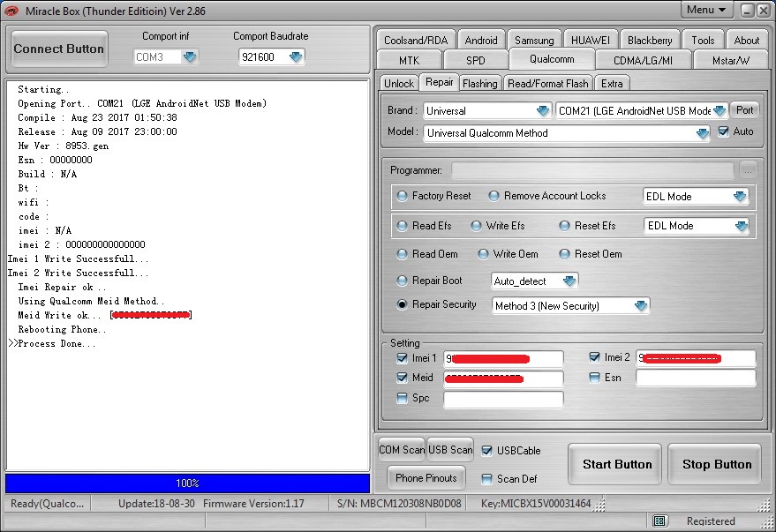776x532 pixels.
Task: Enable the Scan Def checkbox
Action: point(486,478)
